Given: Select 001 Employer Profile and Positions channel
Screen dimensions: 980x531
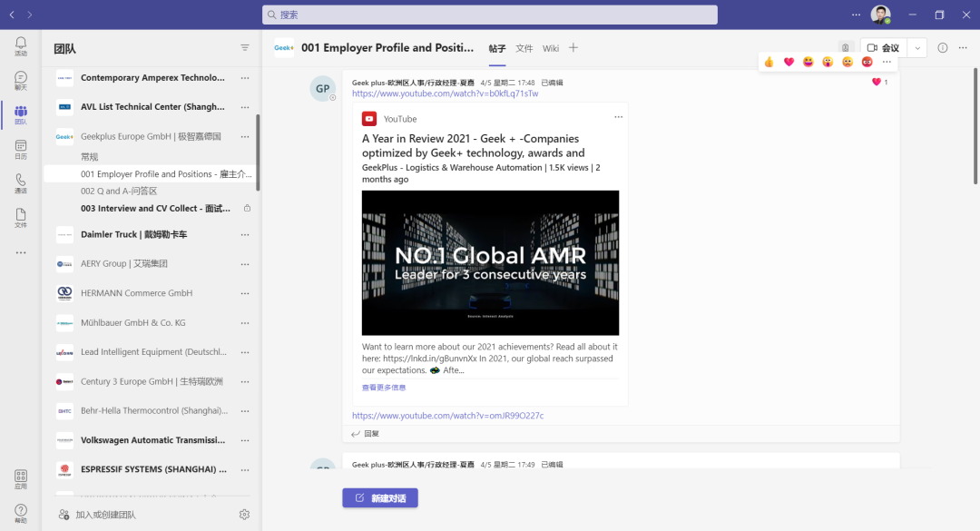Looking at the screenshot, I should coord(150,174).
